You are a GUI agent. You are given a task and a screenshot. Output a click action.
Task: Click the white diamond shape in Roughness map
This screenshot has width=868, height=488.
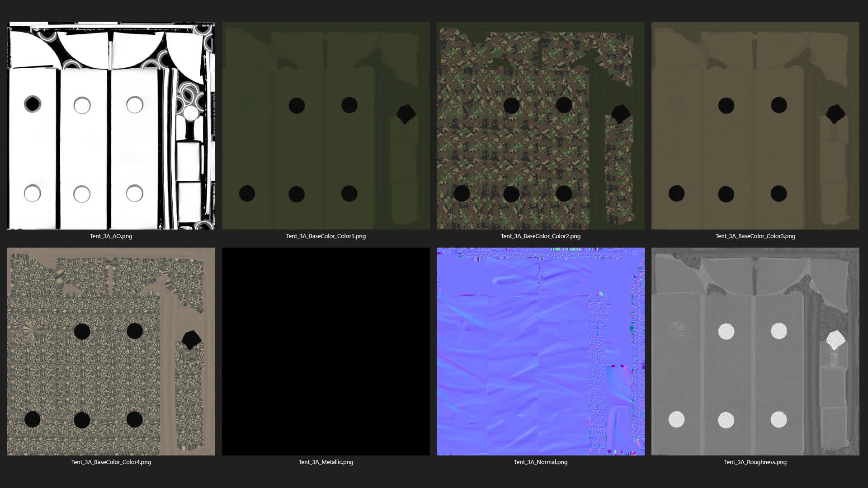tap(835, 339)
